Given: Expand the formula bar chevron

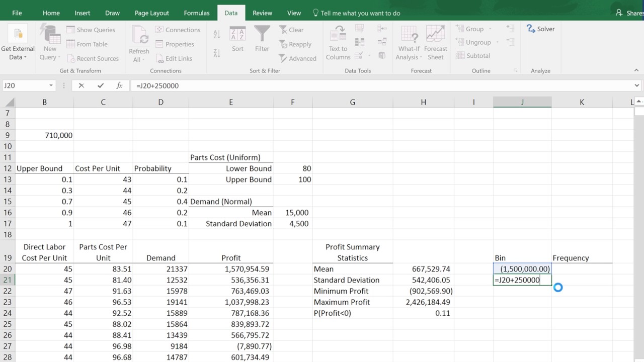Looking at the screenshot, I should tap(637, 85).
